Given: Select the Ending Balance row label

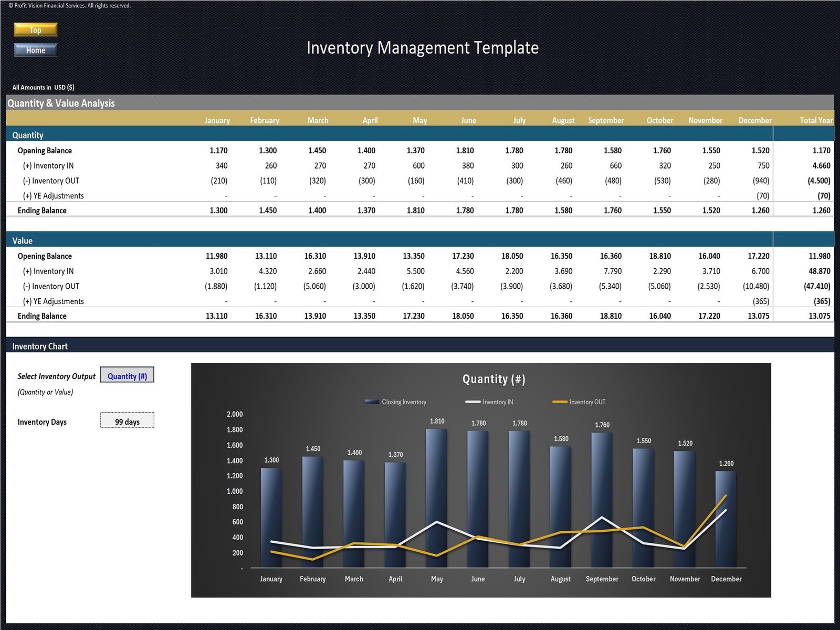Looking at the screenshot, I should click(x=42, y=210).
